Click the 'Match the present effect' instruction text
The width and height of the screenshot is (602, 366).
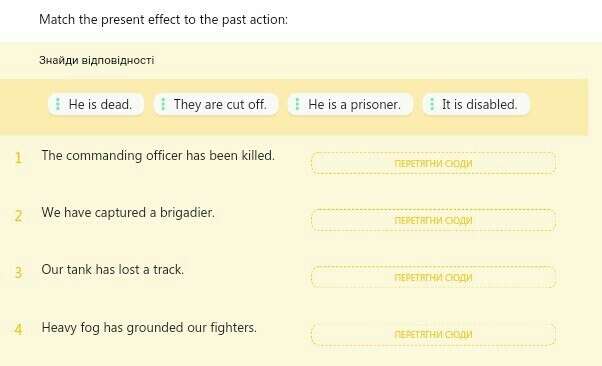click(x=163, y=19)
